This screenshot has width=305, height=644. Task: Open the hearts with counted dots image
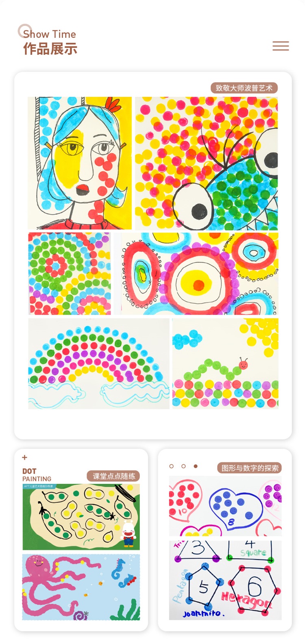pos(225,506)
